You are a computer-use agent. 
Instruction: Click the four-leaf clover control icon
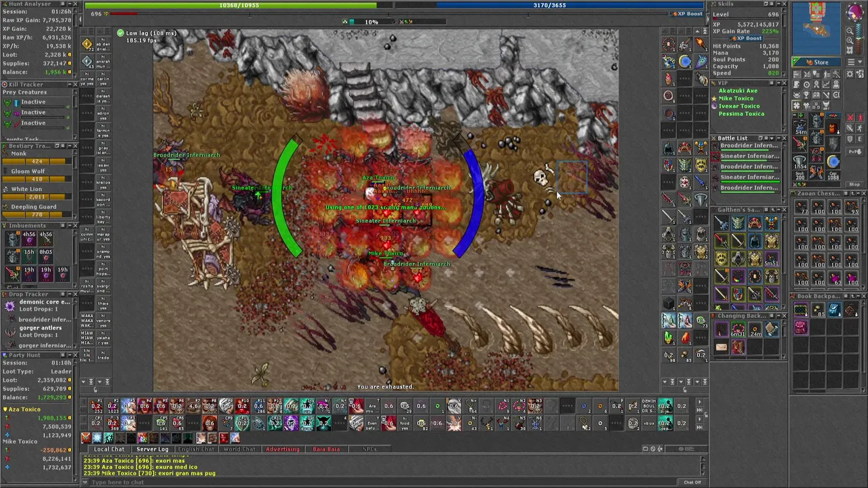coord(797,105)
